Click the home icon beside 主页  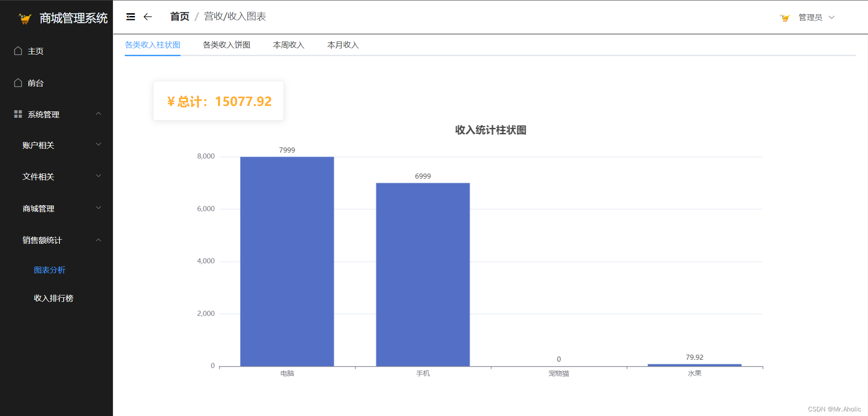point(18,51)
